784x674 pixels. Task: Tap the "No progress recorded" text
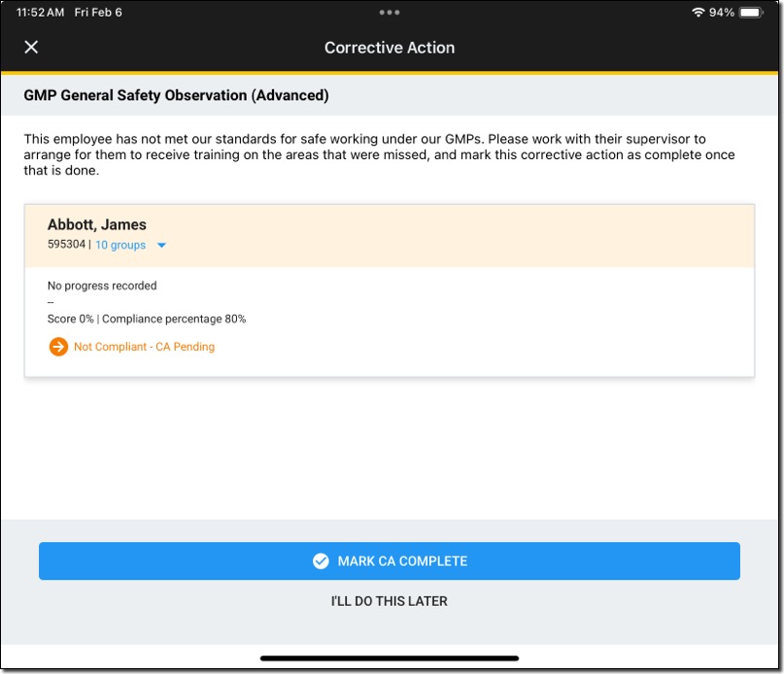click(x=102, y=286)
